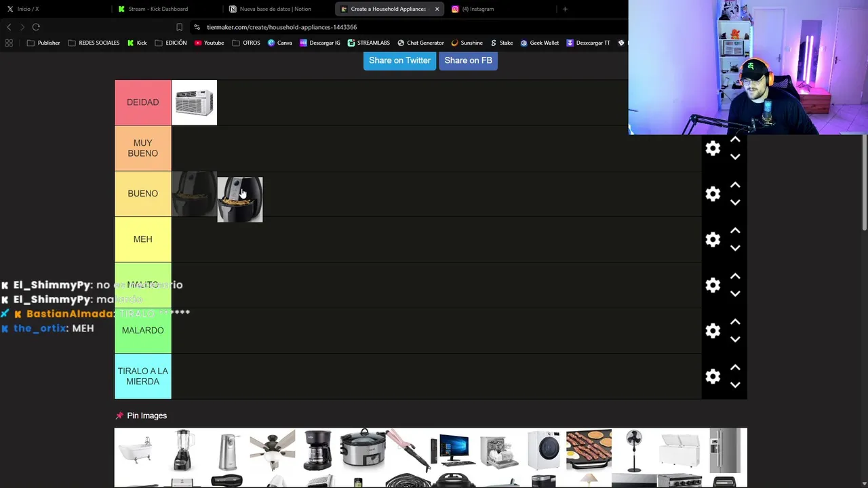The width and height of the screenshot is (868, 488).
Task: Switch to Stream - Kick Dashboard tab
Action: [166, 9]
